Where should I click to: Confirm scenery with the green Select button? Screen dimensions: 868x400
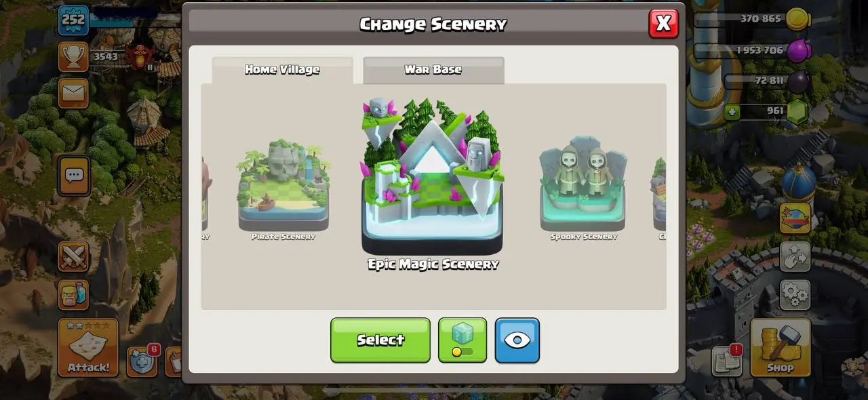(x=380, y=340)
